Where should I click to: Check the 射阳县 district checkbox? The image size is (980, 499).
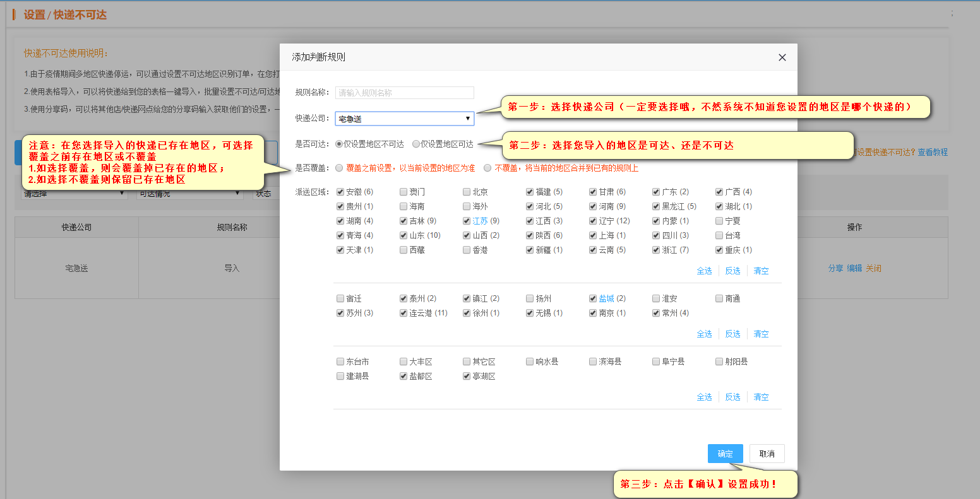pos(719,361)
